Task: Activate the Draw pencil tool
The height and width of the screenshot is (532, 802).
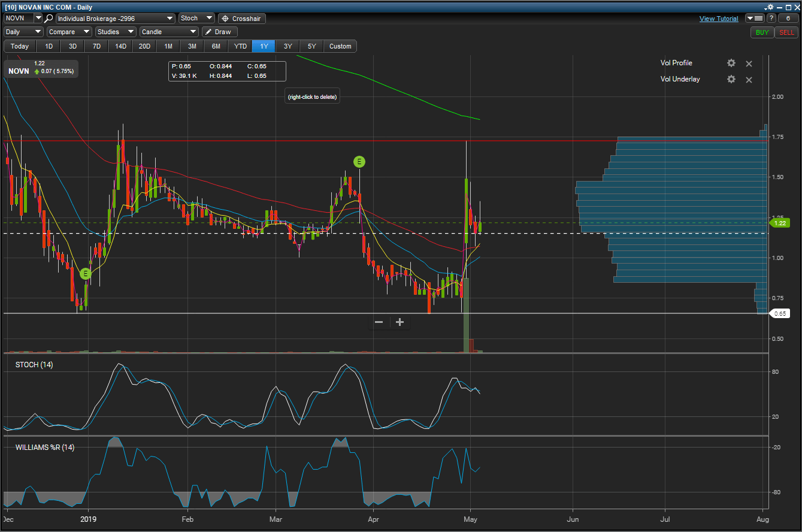Action: tap(219, 32)
